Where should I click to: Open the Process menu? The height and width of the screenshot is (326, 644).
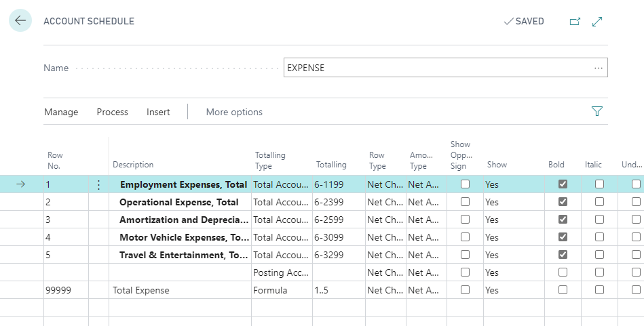(x=112, y=112)
